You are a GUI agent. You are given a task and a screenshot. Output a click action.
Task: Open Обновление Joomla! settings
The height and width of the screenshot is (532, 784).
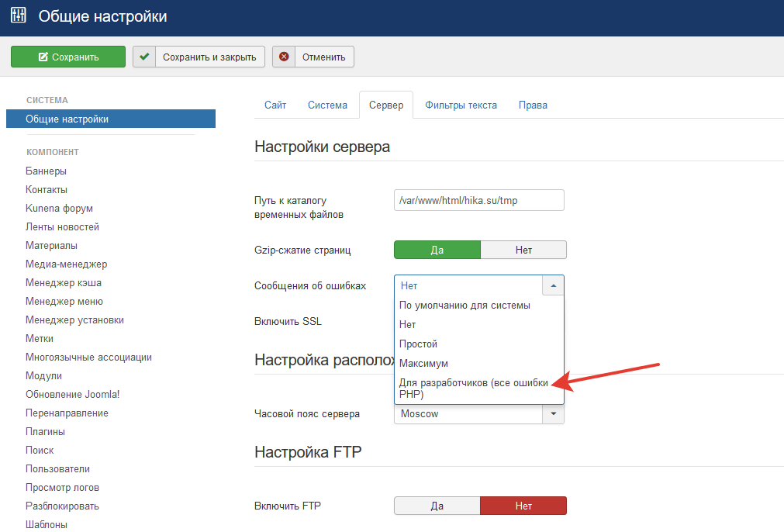pos(72,395)
